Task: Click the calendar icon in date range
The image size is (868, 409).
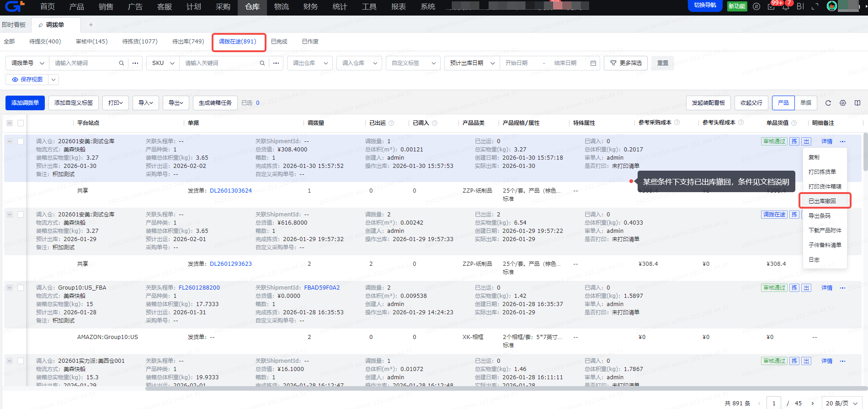Action: (593, 63)
